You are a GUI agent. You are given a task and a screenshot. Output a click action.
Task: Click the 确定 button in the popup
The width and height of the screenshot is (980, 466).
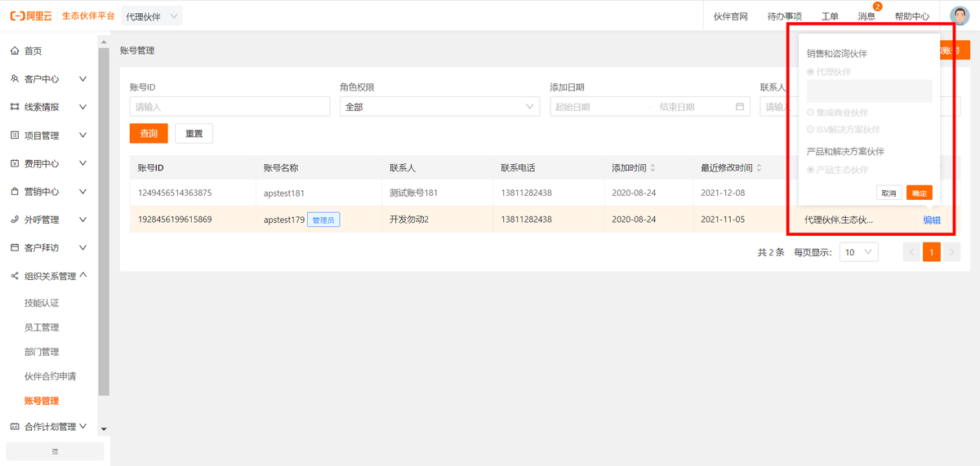(919, 193)
